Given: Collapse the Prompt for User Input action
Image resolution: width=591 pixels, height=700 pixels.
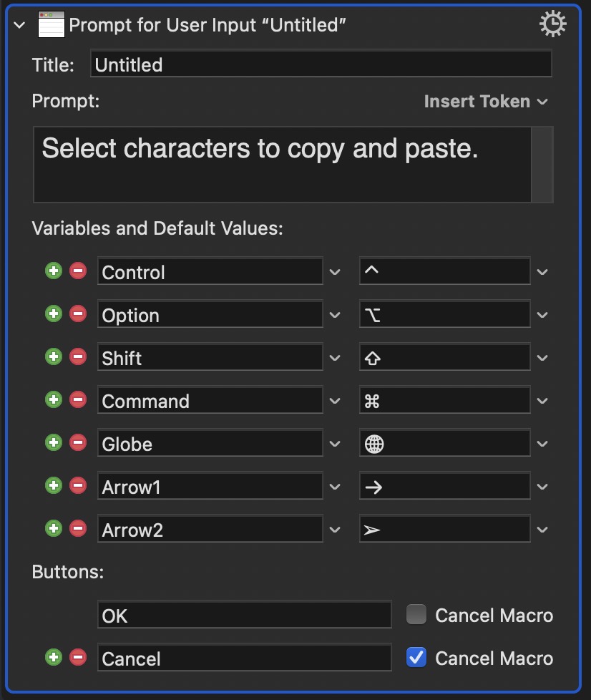Looking at the screenshot, I should coord(20,26).
